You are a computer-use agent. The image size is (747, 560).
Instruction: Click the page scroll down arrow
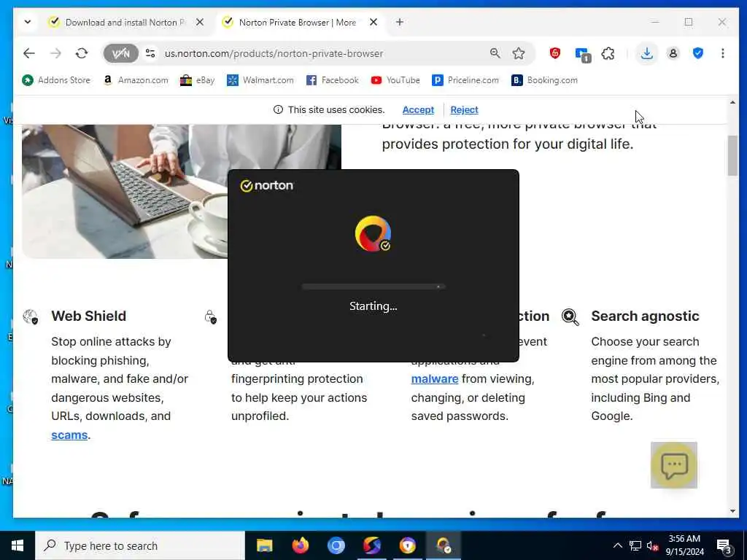click(x=732, y=511)
